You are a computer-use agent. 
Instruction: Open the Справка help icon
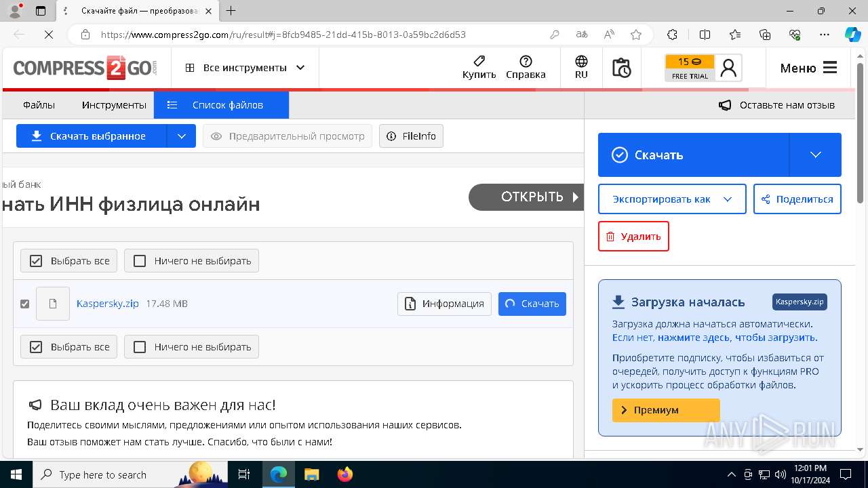(526, 68)
